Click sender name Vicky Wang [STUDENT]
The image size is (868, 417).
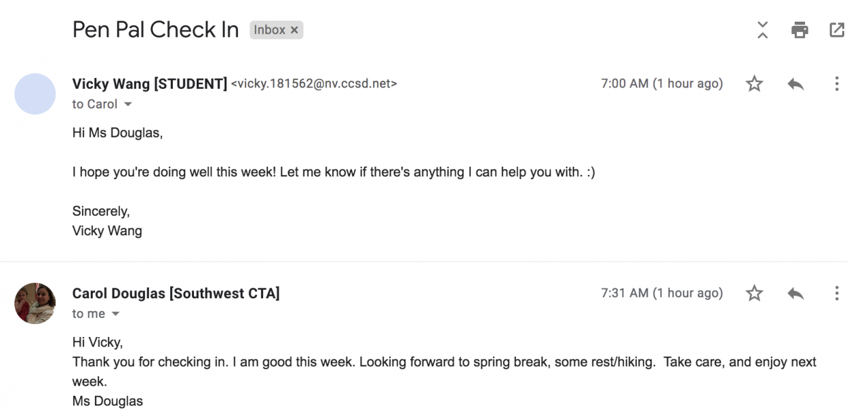[x=150, y=84]
